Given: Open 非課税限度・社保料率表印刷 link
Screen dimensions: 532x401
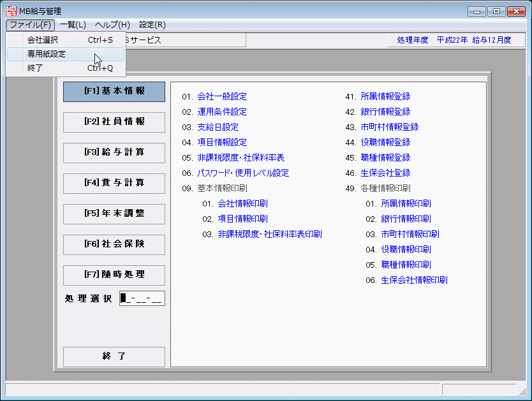Looking at the screenshot, I should 270,234.
